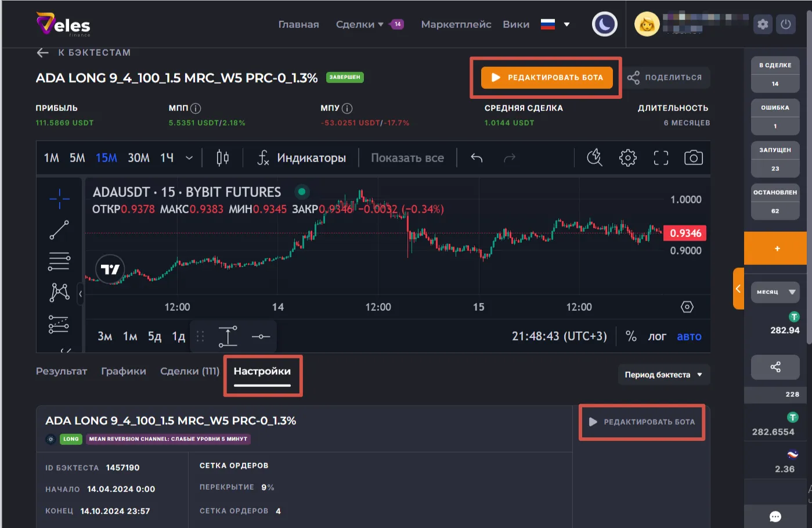
Task: Click orange "Редактировать бота" button
Action: (546, 77)
